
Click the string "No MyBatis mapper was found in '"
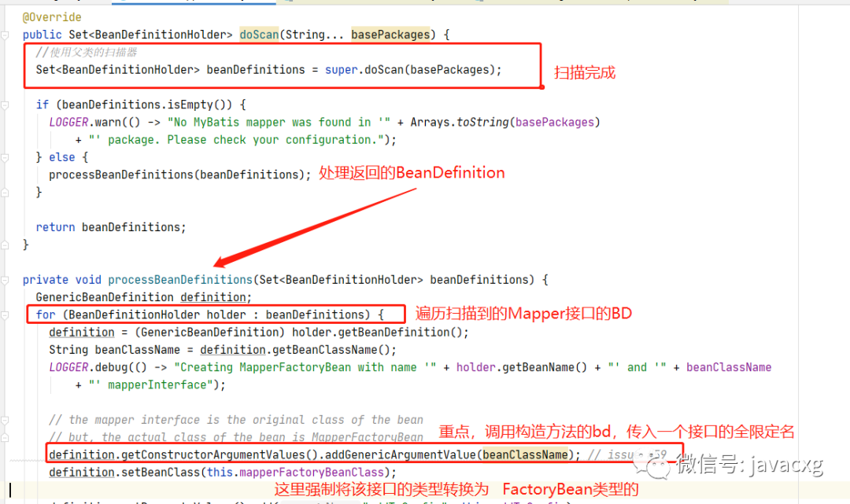point(279,123)
